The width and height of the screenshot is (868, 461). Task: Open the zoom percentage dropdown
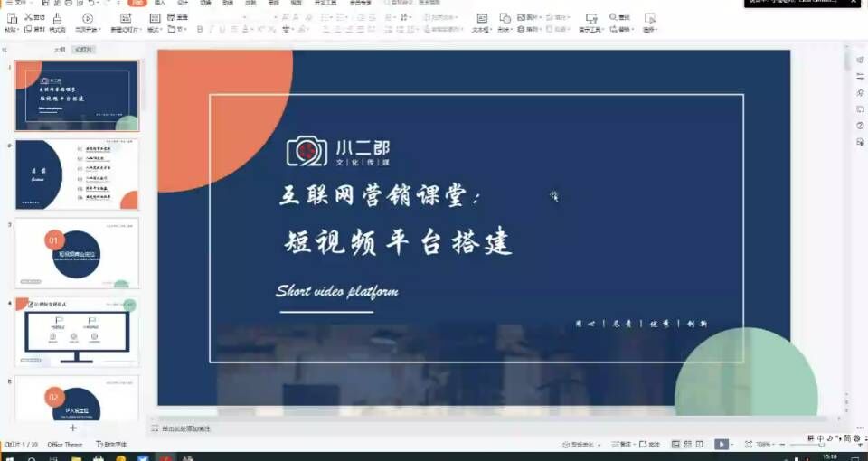click(766, 445)
